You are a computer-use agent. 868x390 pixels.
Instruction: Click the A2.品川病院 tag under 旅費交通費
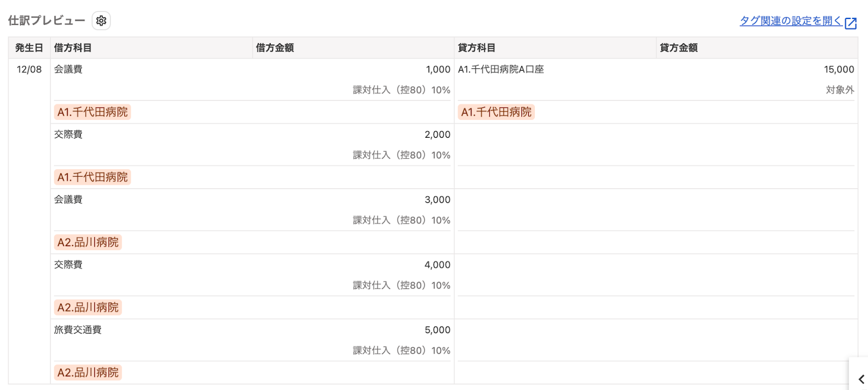coord(88,373)
